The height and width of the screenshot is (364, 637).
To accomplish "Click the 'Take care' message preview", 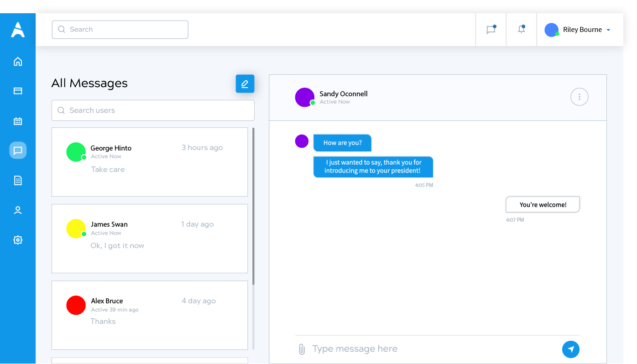I will (x=108, y=169).
